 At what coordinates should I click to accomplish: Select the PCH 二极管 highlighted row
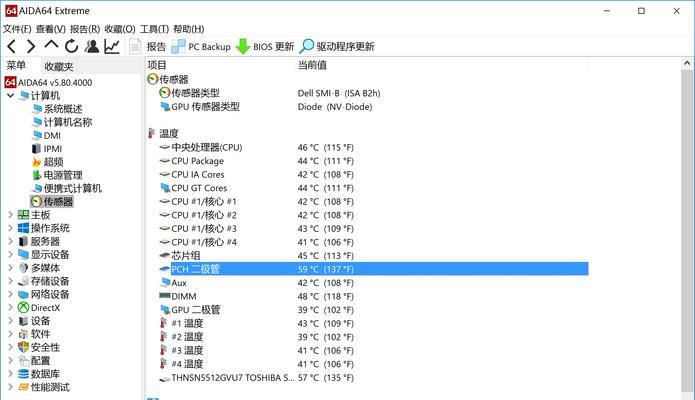[374, 269]
